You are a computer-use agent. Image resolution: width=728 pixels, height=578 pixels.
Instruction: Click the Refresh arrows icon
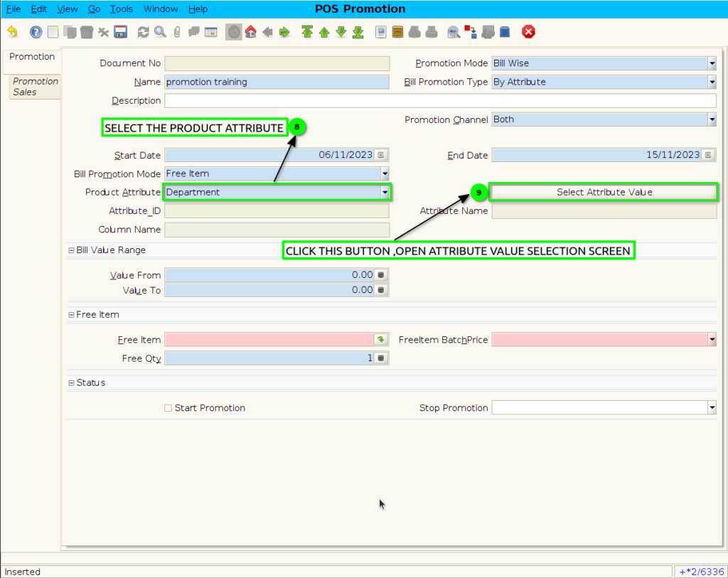coord(144,32)
